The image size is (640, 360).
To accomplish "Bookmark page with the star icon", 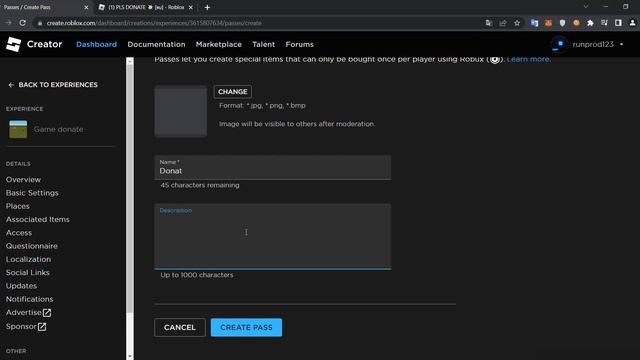I will pyautogui.click(x=517, y=23).
